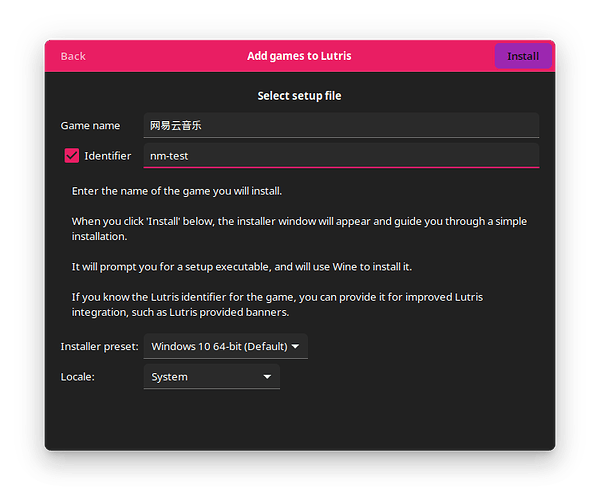Image resolution: width=599 pixels, height=500 pixels.
Task: Click the sentence mentioning Wine
Action: [x=242, y=267]
